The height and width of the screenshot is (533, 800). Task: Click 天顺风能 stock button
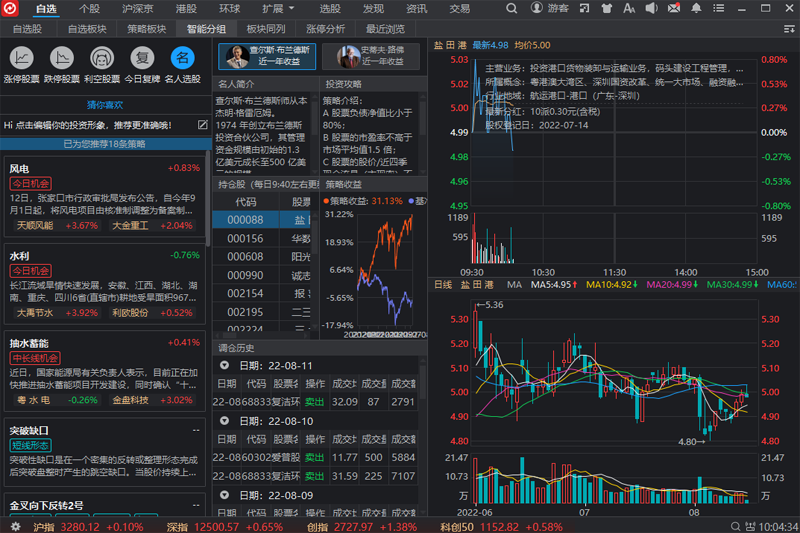(x=56, y=225)
